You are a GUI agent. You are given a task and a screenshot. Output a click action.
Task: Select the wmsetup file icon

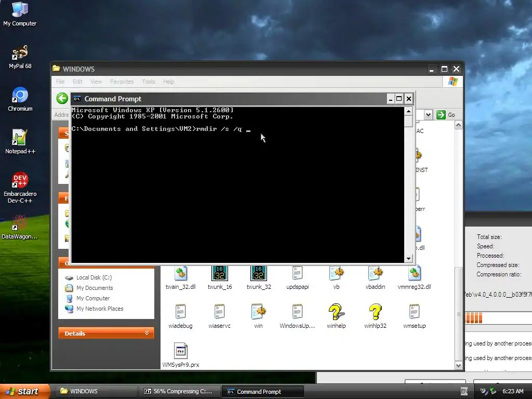tap(414, 316)
